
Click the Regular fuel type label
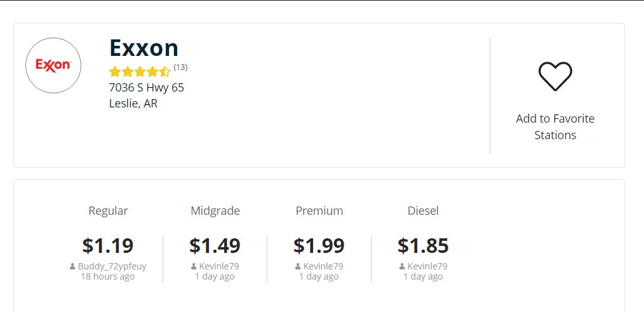click(x=108, y=211)
